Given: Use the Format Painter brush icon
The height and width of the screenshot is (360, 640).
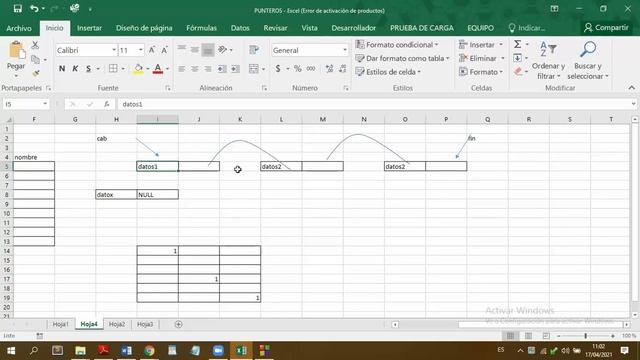Looking at the screenshot, I should [x=36, y=73].
